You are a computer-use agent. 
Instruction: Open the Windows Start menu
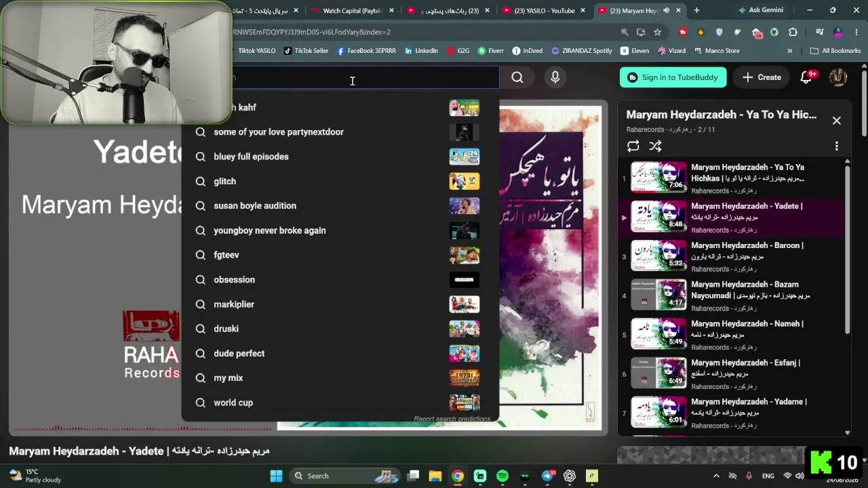click(276, 476)
